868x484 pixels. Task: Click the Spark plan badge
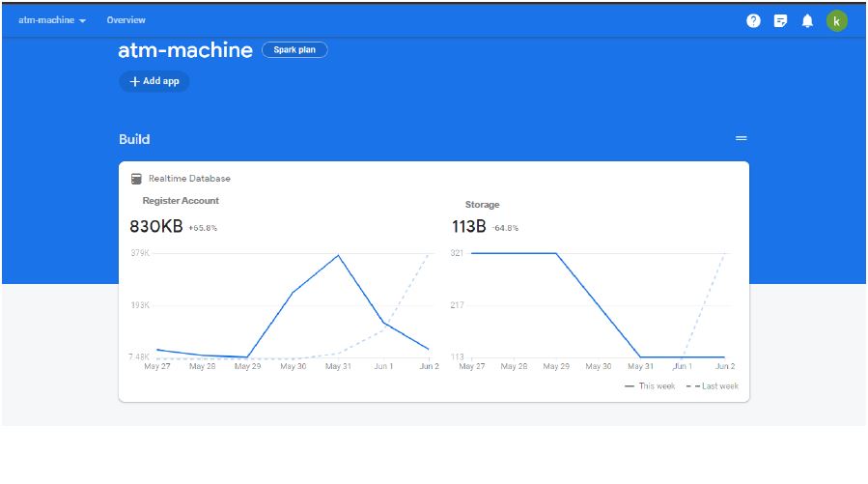coord(294,50)
